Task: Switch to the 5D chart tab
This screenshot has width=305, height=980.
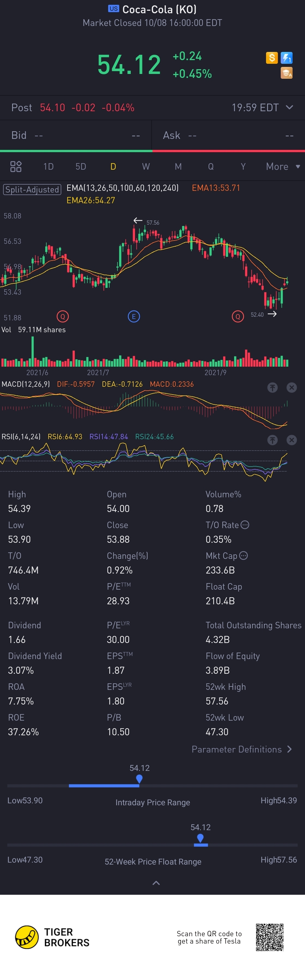Action: click(x=81, y=166)
